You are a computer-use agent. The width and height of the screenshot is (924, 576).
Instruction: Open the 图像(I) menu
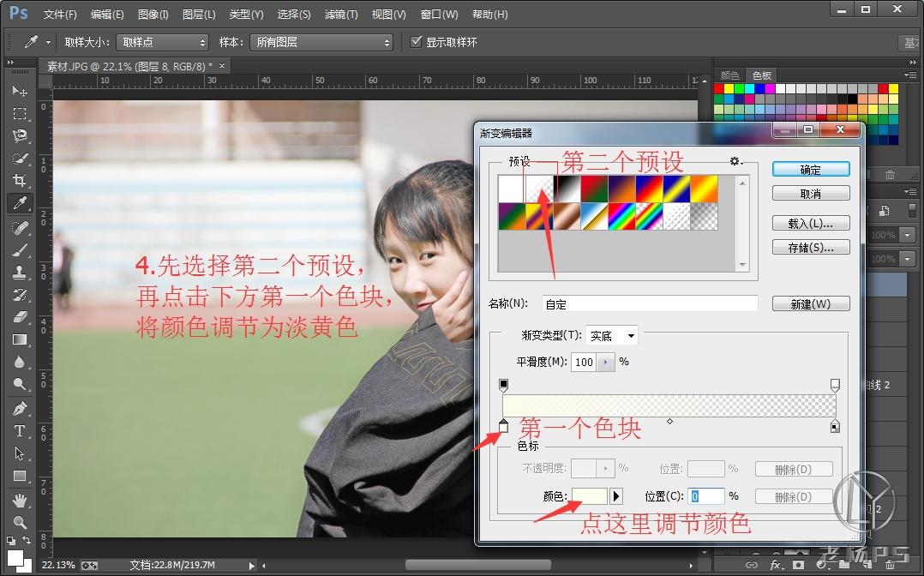pos(153,15)
